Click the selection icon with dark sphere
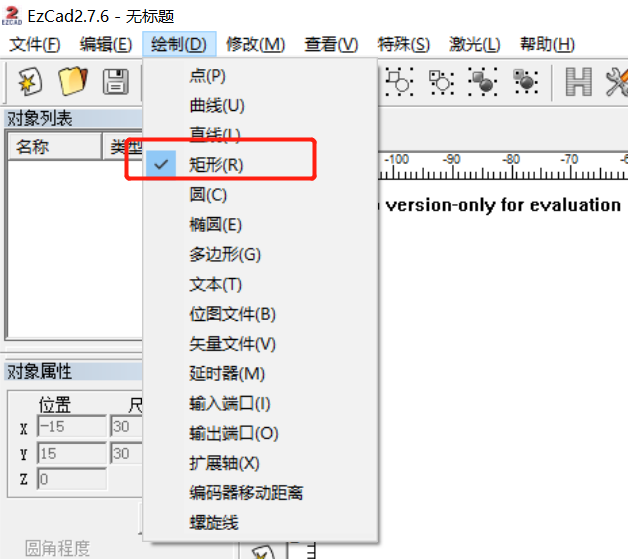The image size is (628, 559). pos(483,82)
